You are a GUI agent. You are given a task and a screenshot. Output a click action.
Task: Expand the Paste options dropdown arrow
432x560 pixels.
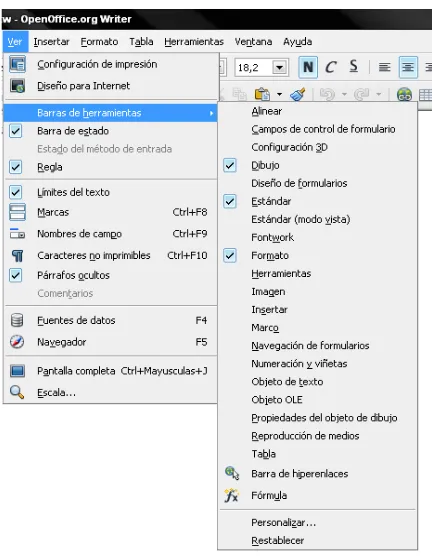(279, 94)
